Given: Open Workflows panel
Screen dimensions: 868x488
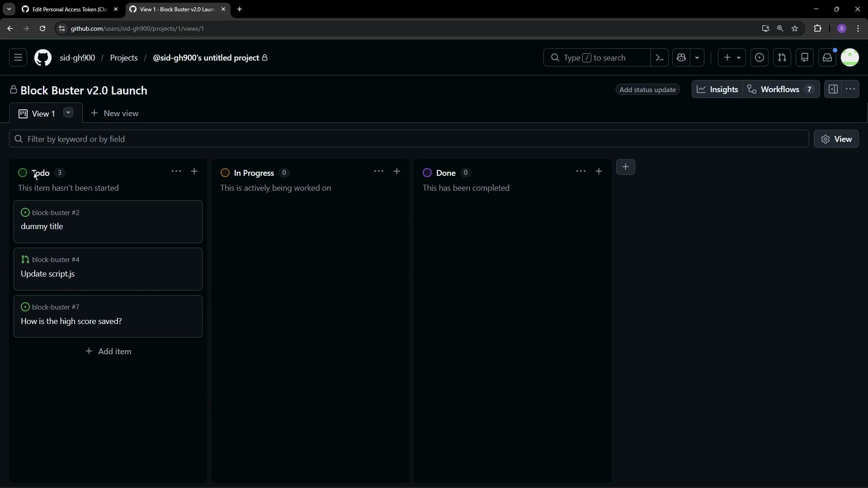Looking at the screenshot, I should point(781,89).
